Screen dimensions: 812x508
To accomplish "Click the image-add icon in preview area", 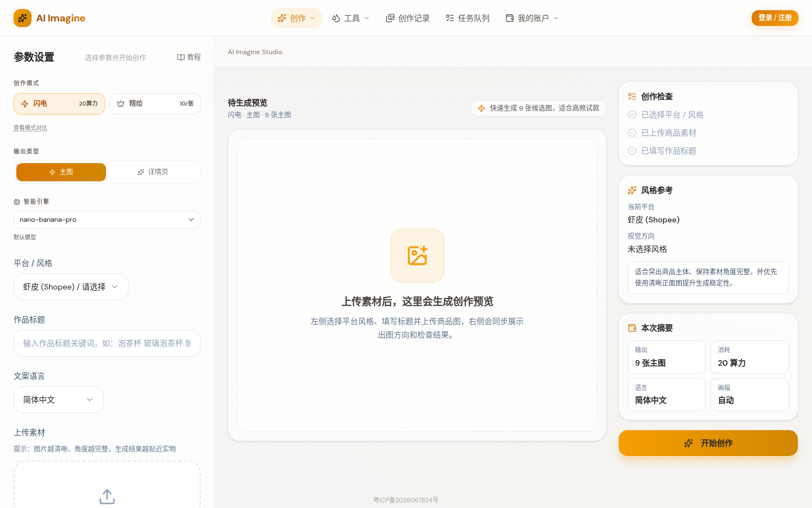I will (x=417, y=256).
